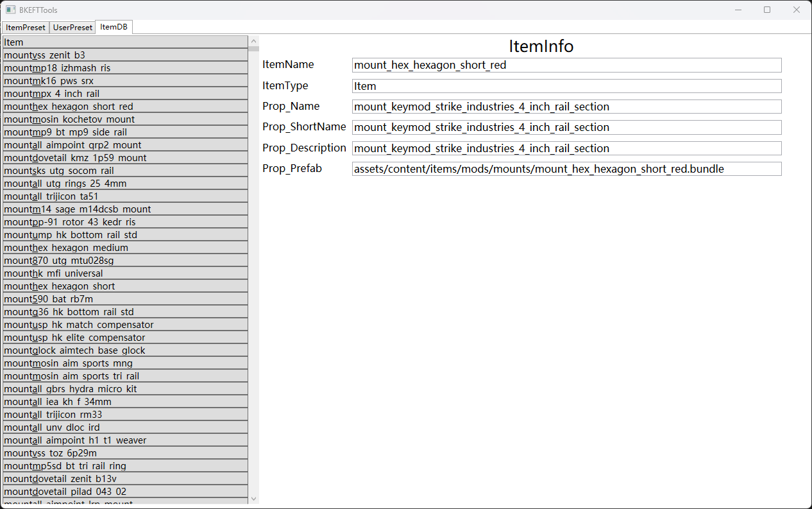Select the hex hexagon short red row
812x509 pixels.
pos(125,107)
